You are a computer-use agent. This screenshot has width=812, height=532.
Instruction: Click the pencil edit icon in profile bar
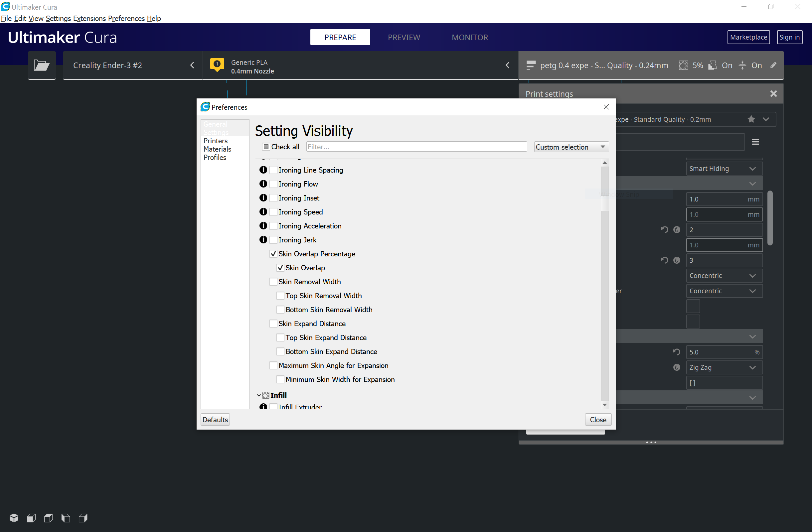773,65
